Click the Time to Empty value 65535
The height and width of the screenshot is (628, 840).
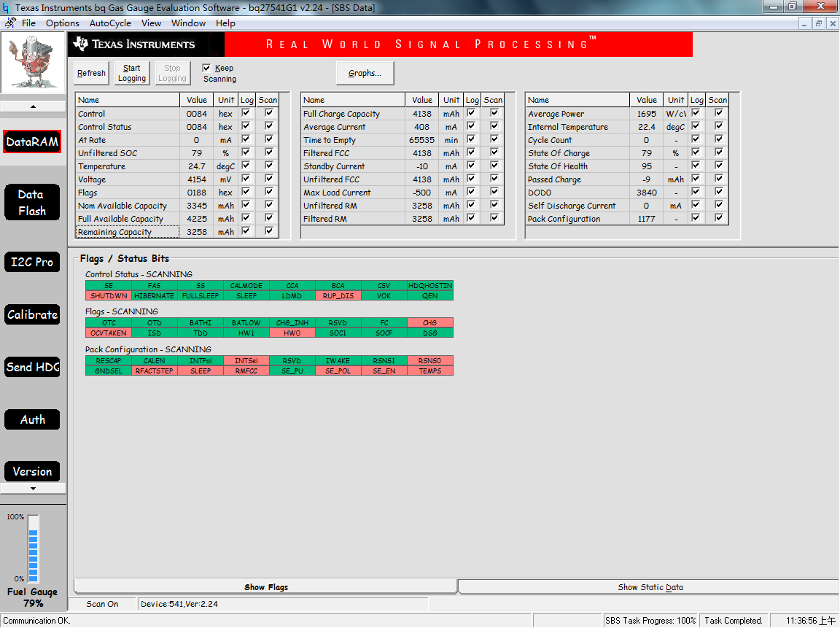tap(421, 140)
